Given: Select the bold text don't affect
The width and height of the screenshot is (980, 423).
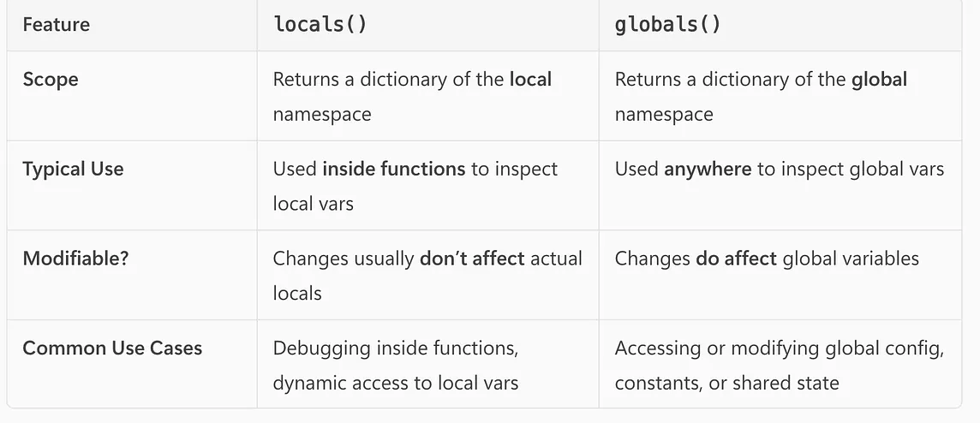Looking at the screenshot, I should tap(472, 259).
